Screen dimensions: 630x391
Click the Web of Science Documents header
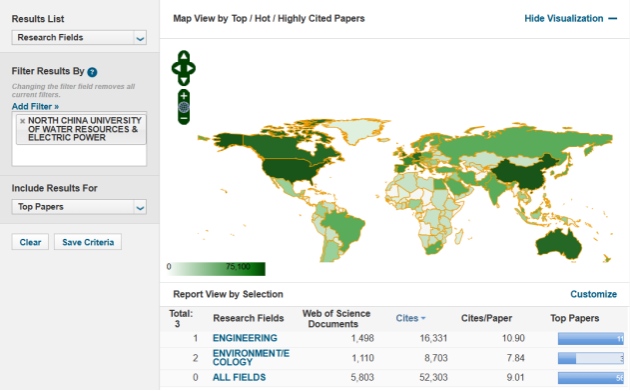tap(336, 319)
